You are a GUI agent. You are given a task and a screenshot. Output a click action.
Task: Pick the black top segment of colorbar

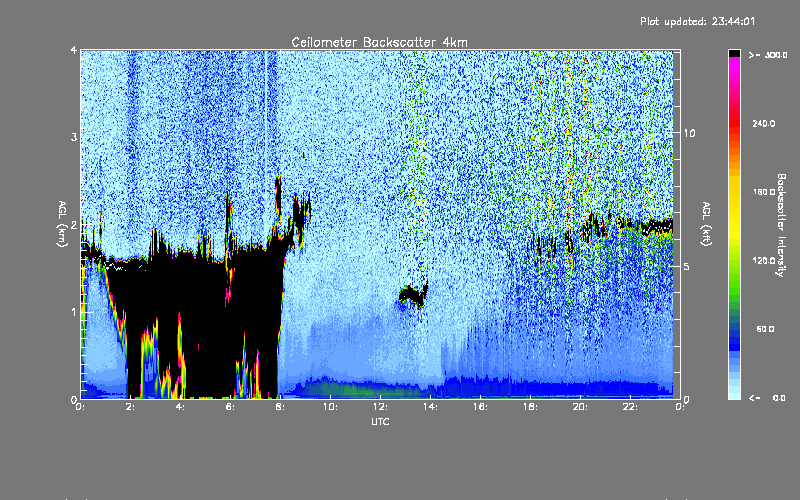click(734, 54)
